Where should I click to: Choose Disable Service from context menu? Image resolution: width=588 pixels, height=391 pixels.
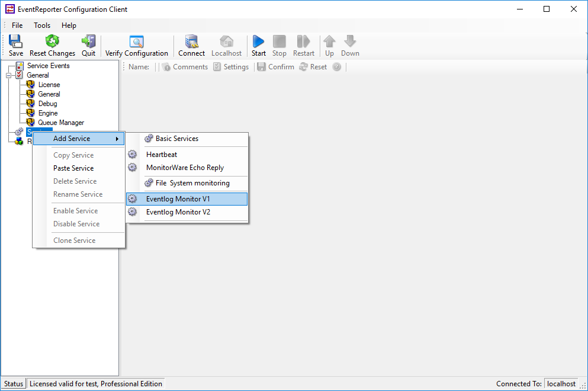pos(79,224)
